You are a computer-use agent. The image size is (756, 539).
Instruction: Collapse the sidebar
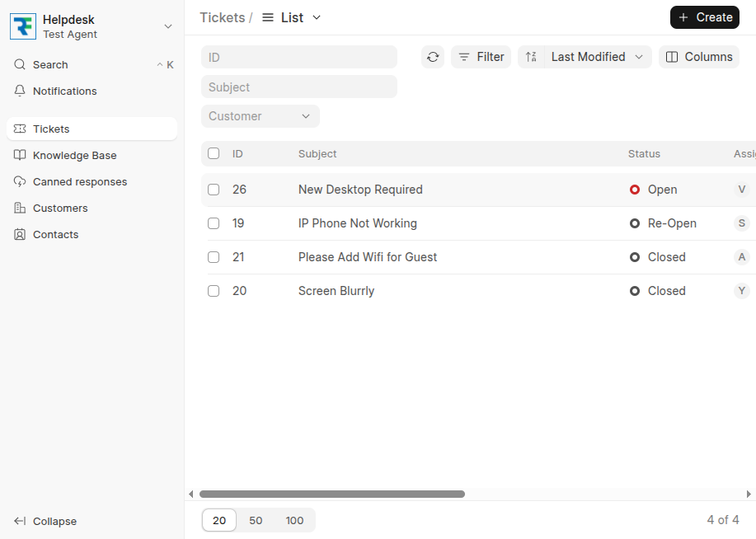click(x=92, y=521)
